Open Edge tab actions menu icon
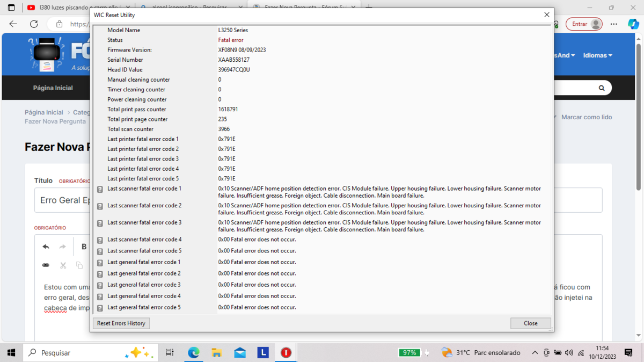The image size is (644, 362). click(11, 8)
